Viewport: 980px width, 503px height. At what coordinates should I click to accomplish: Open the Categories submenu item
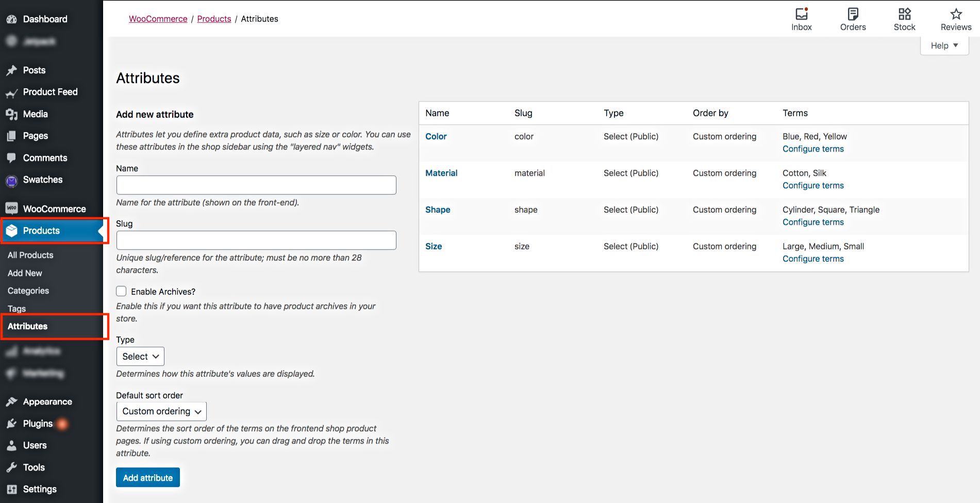28,290
